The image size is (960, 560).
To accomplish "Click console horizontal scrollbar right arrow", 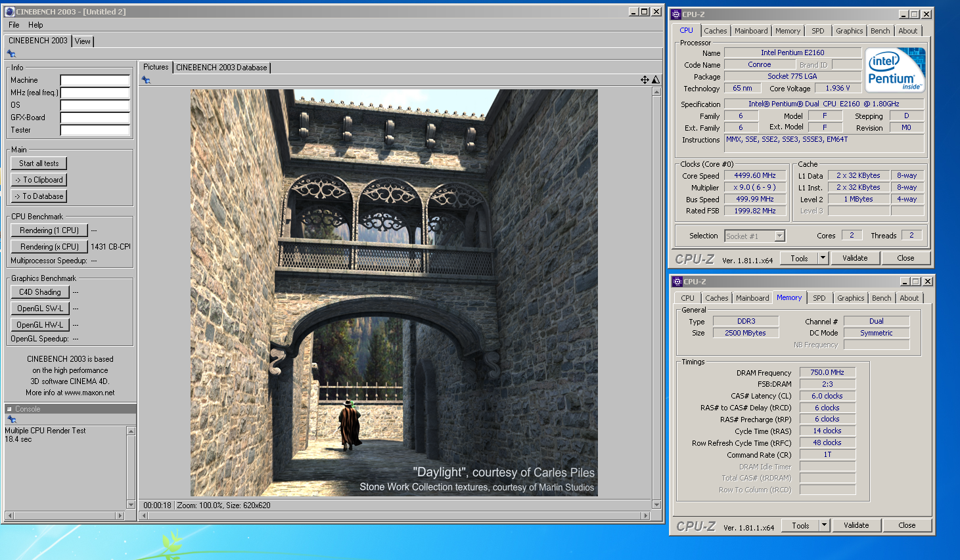I will pos(120,516).
